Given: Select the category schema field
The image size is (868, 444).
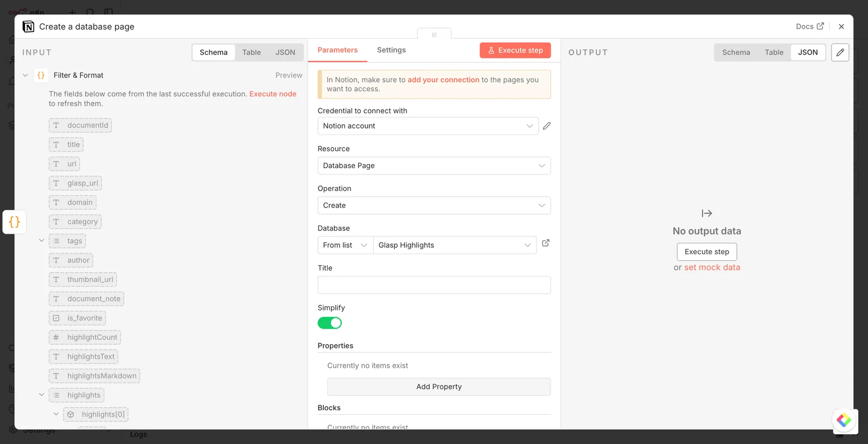Looking at the screenshot, I should 75,222.
